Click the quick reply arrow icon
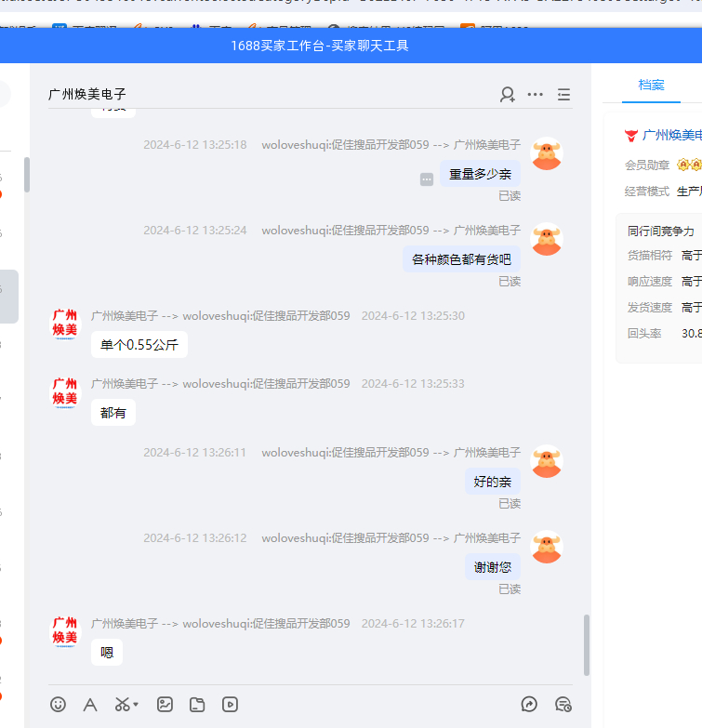702x728 pixels. (x=529, y=705)
